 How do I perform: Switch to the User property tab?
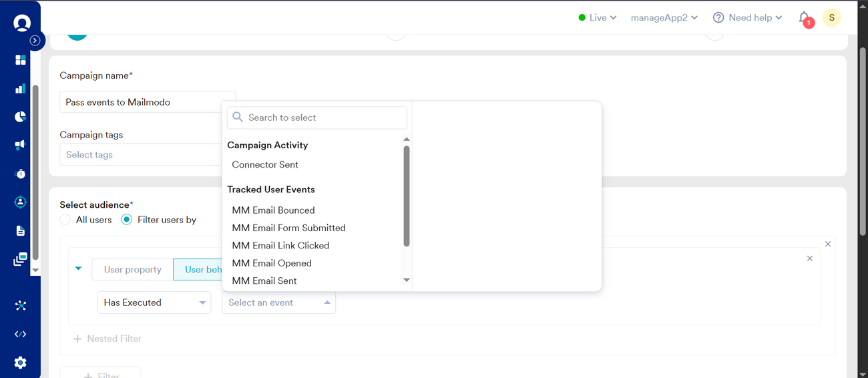click(x=132, y=269)
